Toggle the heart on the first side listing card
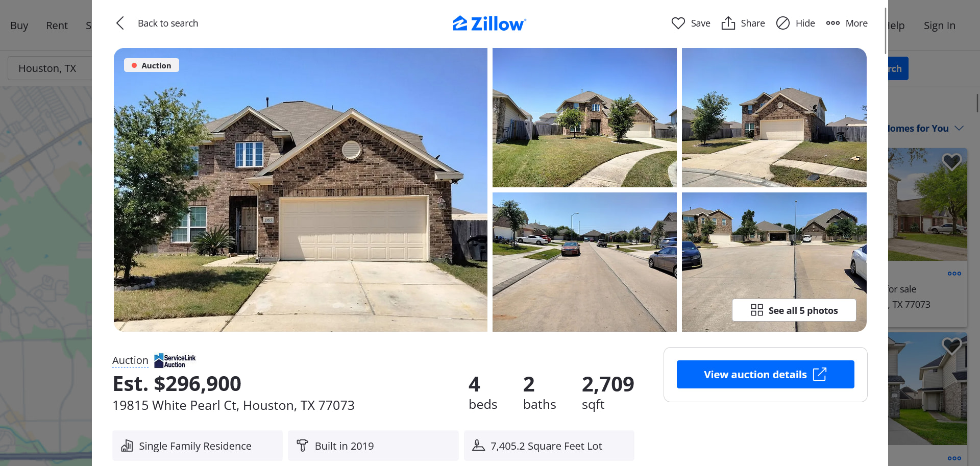980x466 pixels. click(x=951, y=162)
